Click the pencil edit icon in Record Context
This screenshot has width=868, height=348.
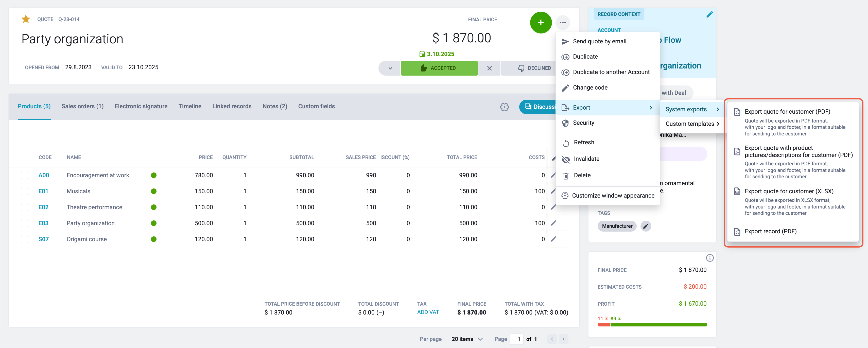click(x=710, y=14)
